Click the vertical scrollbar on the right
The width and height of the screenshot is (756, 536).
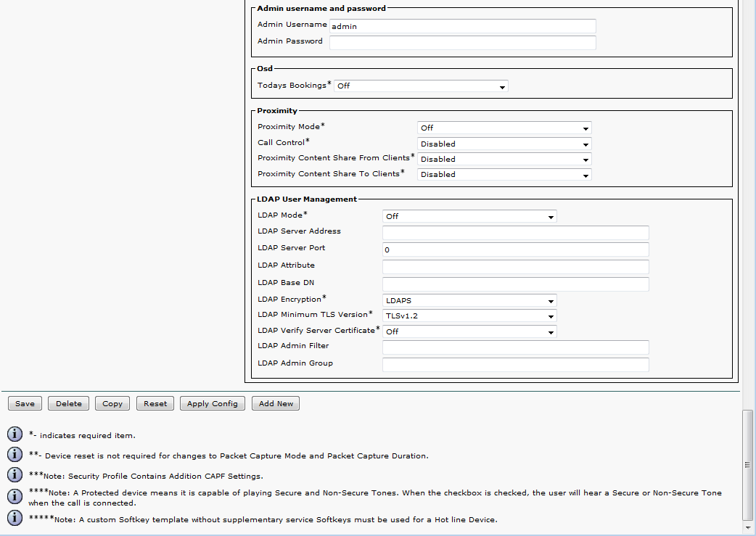(x=748, y=464)
